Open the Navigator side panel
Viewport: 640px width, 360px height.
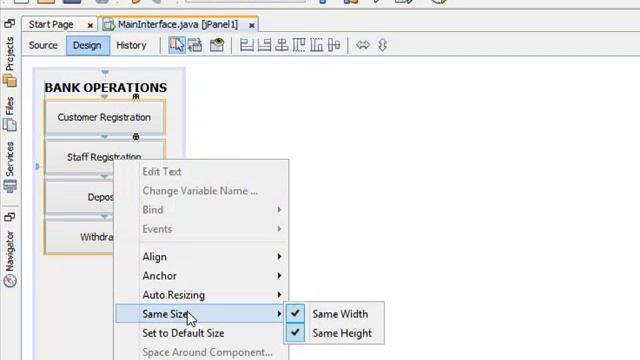pyautogui.click(x=10, y=259)
